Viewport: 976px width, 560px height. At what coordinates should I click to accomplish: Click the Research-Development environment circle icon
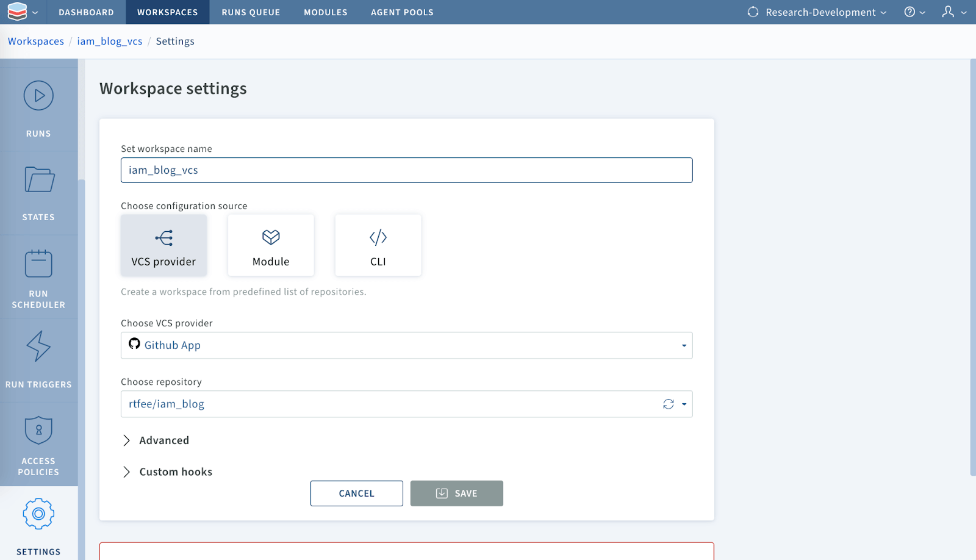753,12
